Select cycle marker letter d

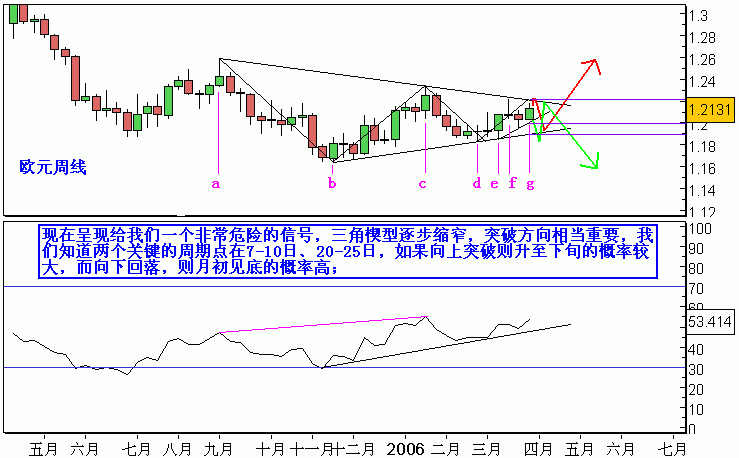click(x=477, y=183)
